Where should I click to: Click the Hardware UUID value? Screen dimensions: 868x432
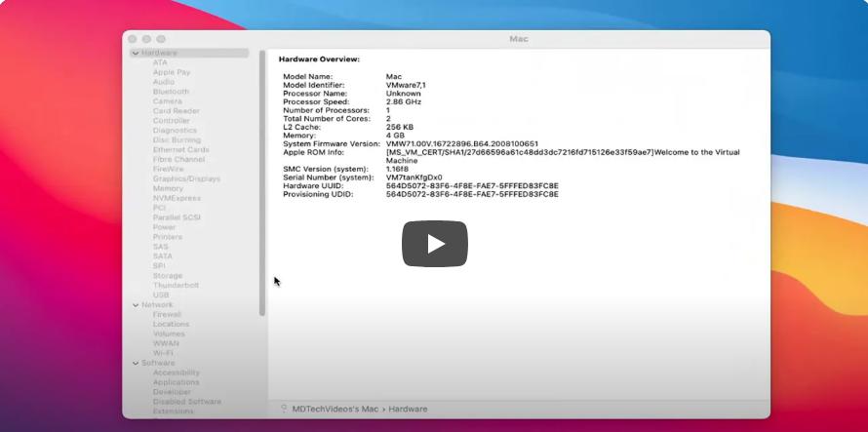472,185
